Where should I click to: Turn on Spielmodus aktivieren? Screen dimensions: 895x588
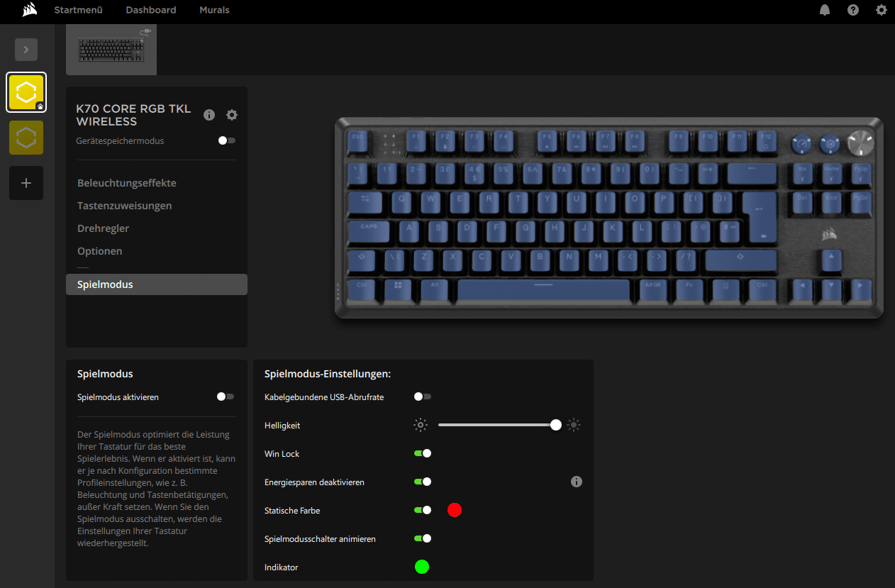(x=226, y=396)
